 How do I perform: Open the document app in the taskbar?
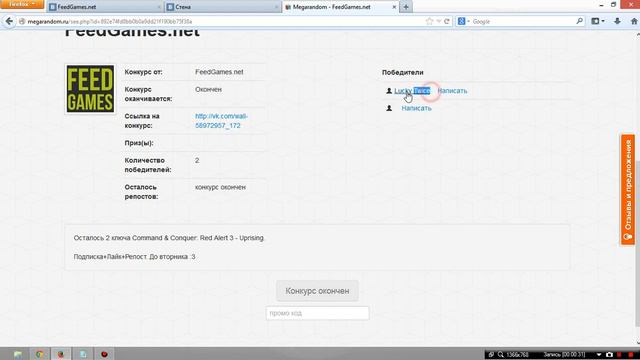click(x=83, y=354)
